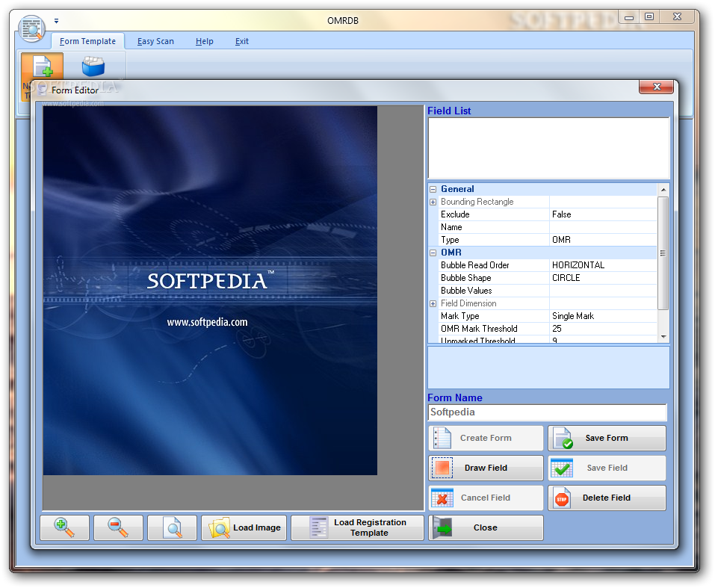Select Bubble Shape value CIRCLE
715x588 pixels.
click(603, 278)
